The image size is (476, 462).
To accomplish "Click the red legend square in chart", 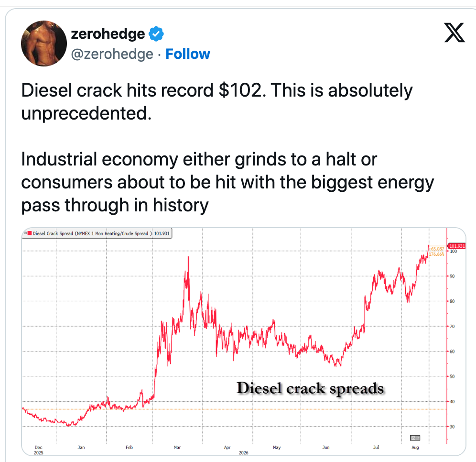I will [x=30, y=233].
